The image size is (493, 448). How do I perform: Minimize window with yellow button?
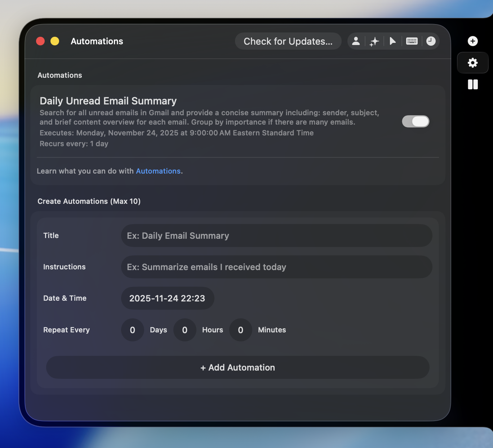(55, 41)
